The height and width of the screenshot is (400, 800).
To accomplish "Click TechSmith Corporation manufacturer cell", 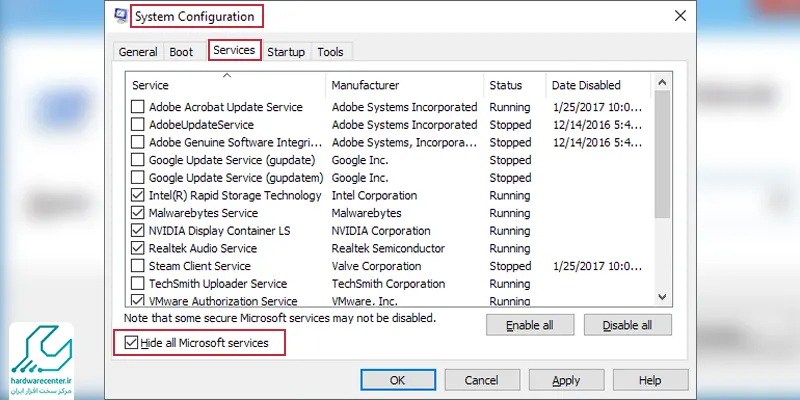I will pos(388,284).
